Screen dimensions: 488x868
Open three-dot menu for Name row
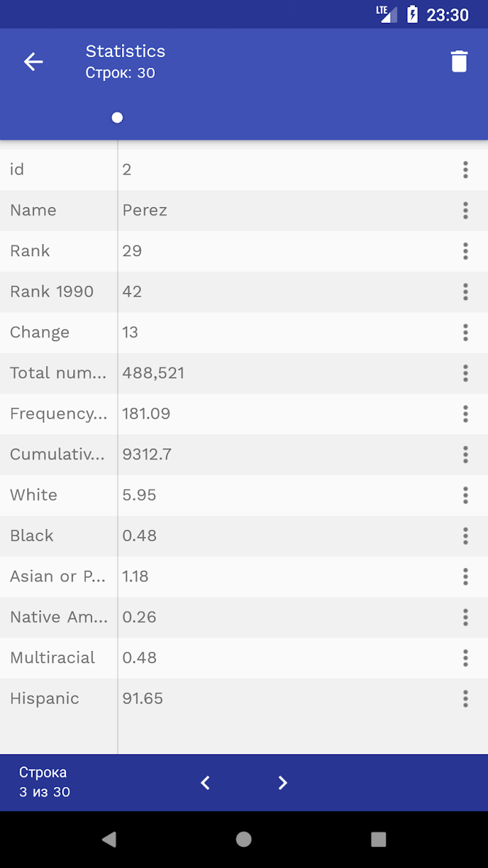pyautogui.click(x=465, y=210)
